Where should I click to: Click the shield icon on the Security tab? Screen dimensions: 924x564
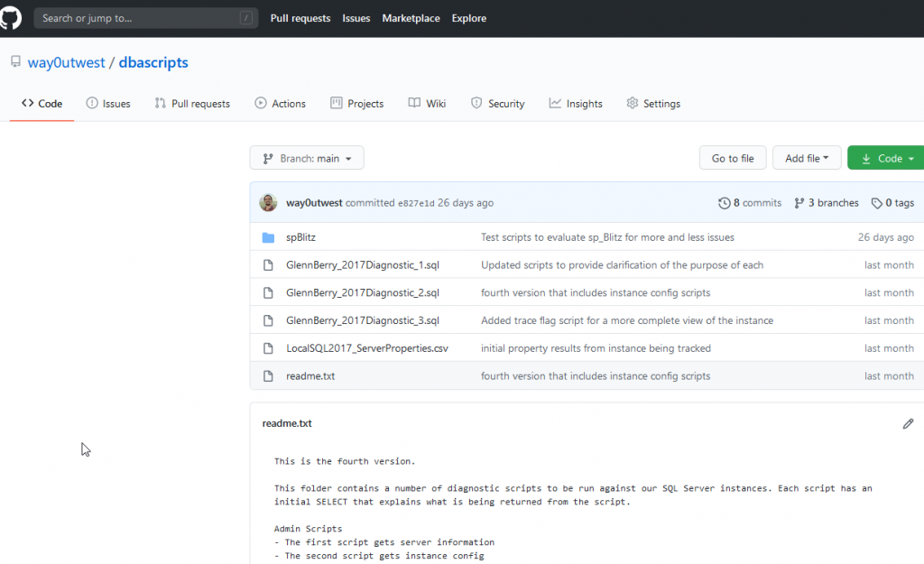click(x=476, y=103)
